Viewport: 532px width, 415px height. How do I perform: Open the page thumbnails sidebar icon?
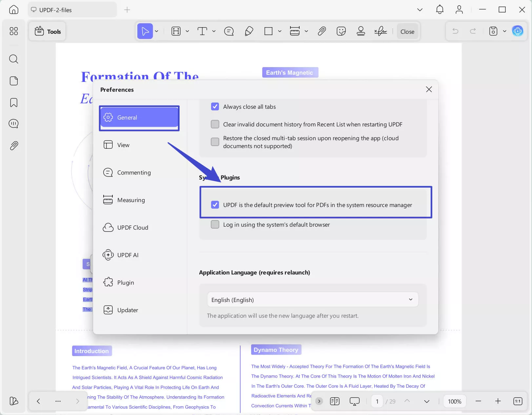13,81
